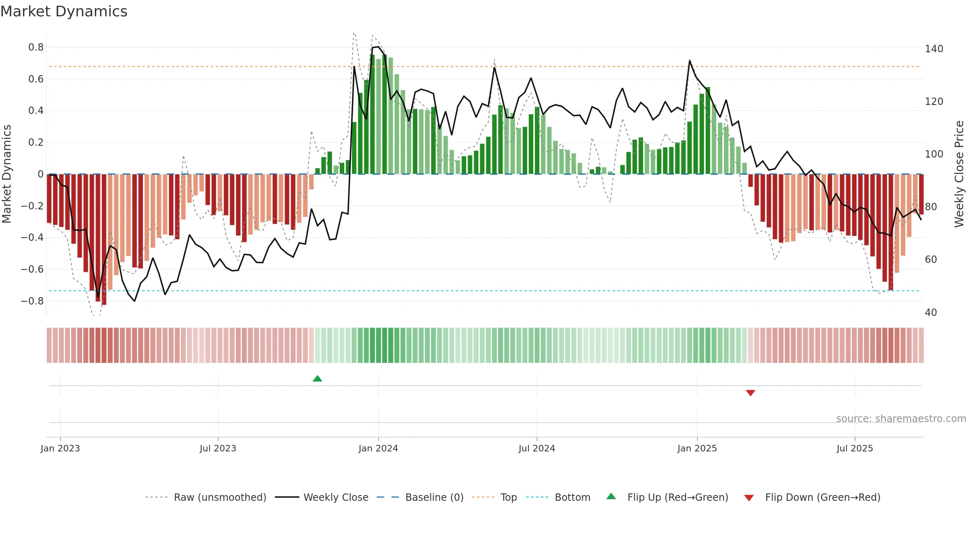Image resolution: width=980 pixels, height=551 pixels.
Task: Toggle the Flip Up (Red→Green) legend entry
Action: click(667, 497)
